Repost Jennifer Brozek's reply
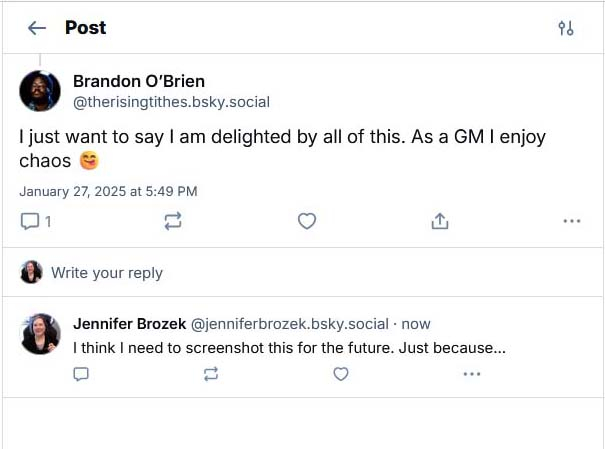This screenshot has width=605, height=449. tap(210, 374)
